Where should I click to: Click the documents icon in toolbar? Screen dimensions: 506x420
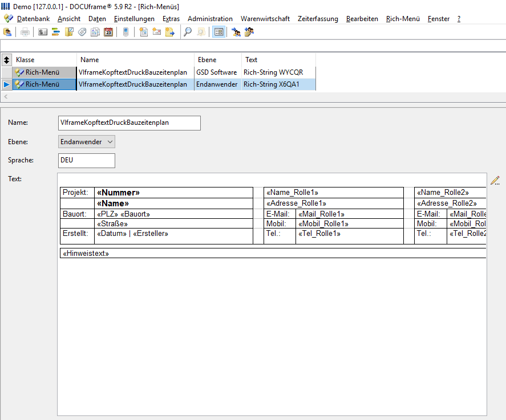(x=95, y=32)
